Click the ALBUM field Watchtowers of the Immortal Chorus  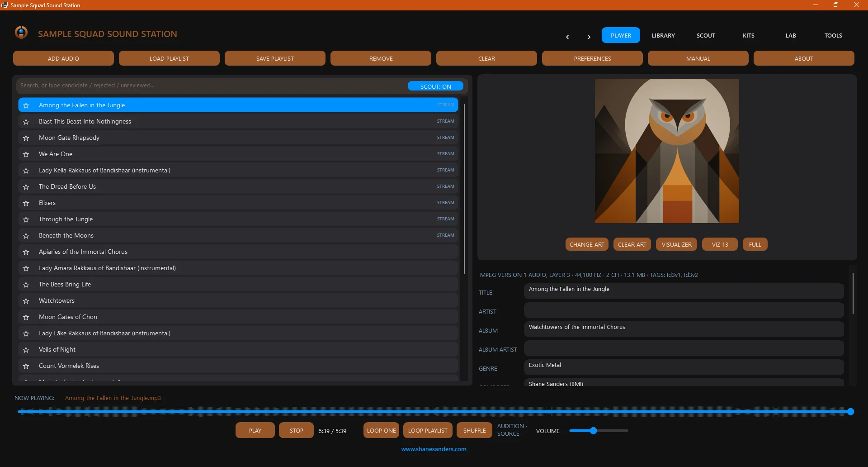(x=684, y=329)
